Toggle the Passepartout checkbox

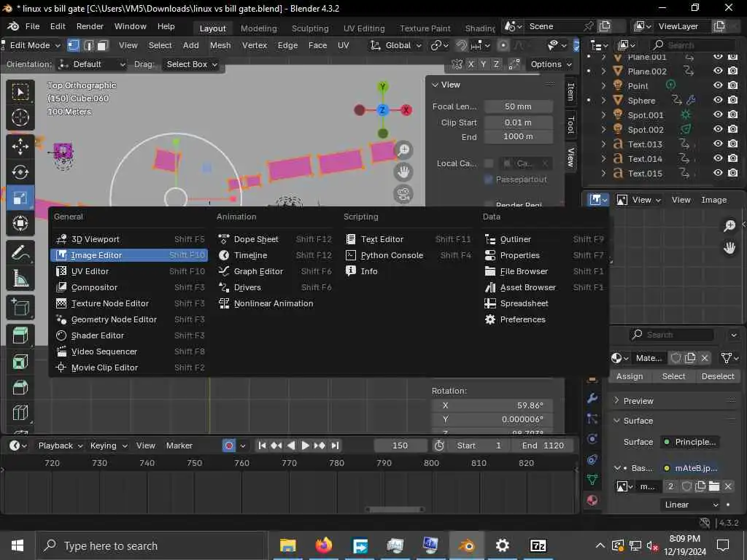(488, 179)
